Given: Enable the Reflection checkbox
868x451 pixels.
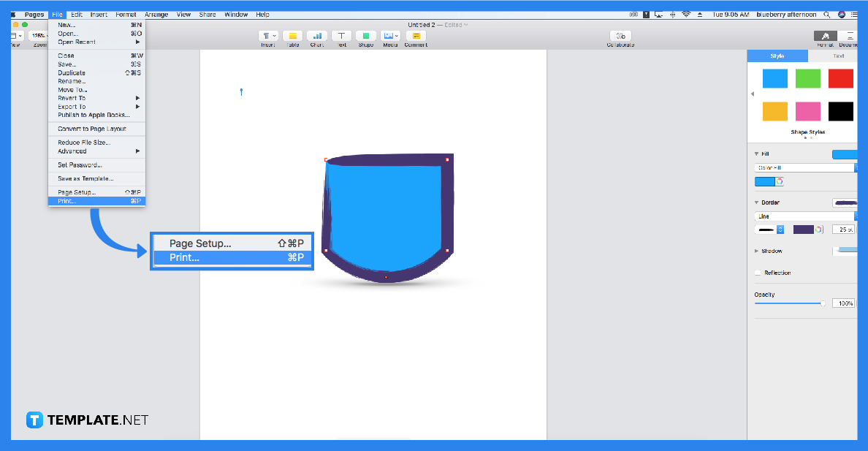Looking at the screenshot, I should pos(758,271).
